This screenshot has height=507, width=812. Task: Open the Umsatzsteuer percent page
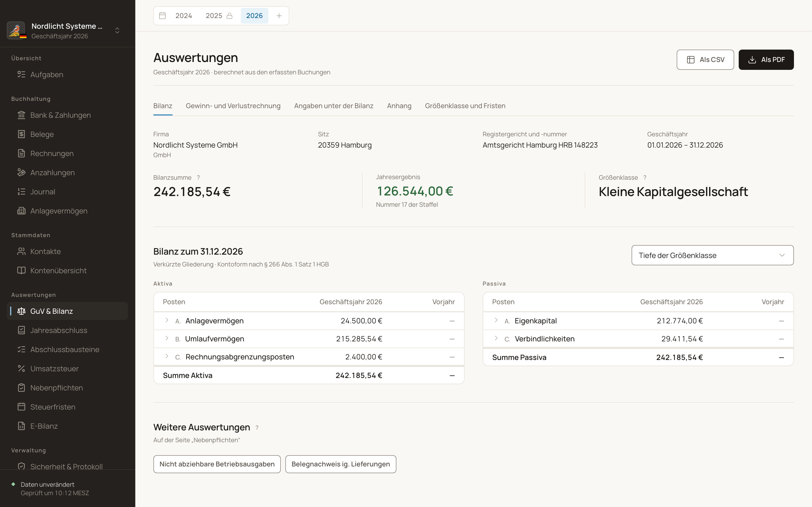pyautogui.click(x=67, y=368)
